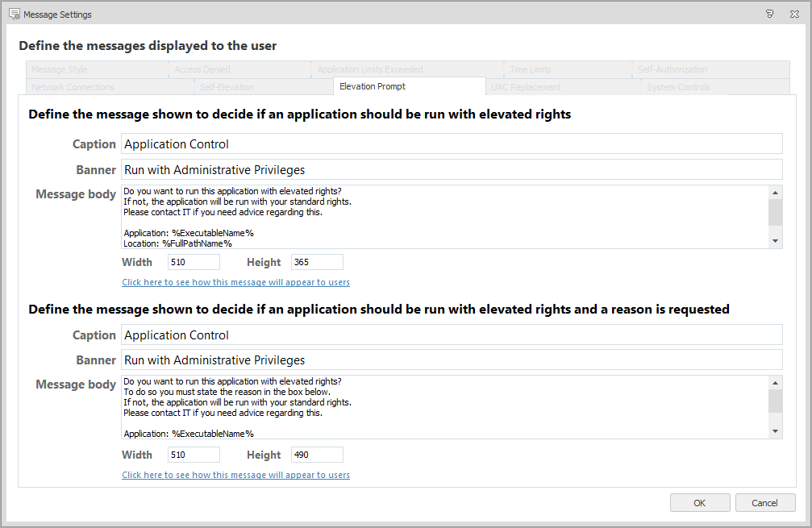Open the Time Limits tab

click(531, 69)
